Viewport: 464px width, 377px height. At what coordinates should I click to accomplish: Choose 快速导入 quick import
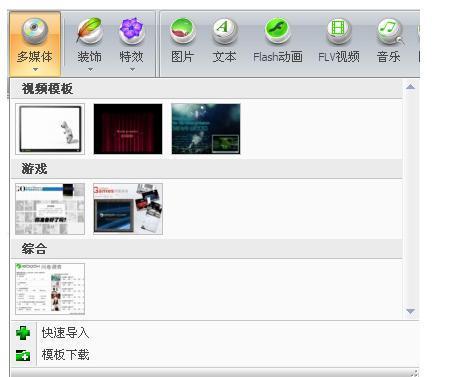pos(65,333)
